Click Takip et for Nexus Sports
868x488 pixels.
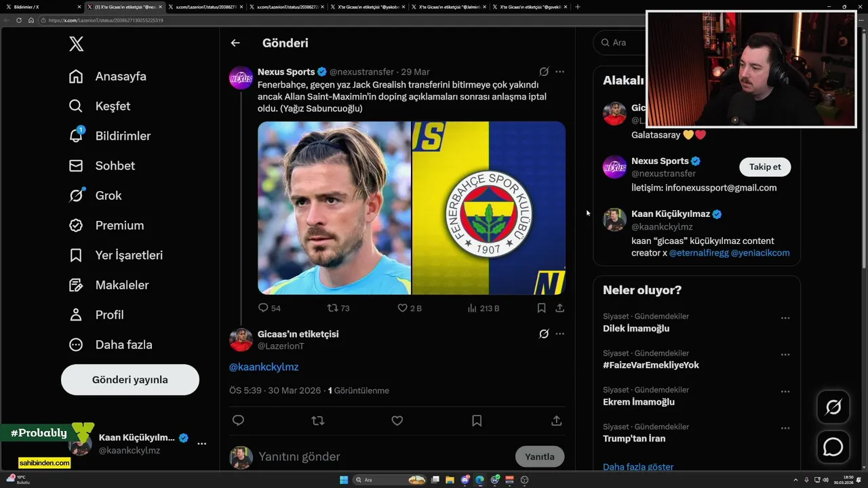765,167
